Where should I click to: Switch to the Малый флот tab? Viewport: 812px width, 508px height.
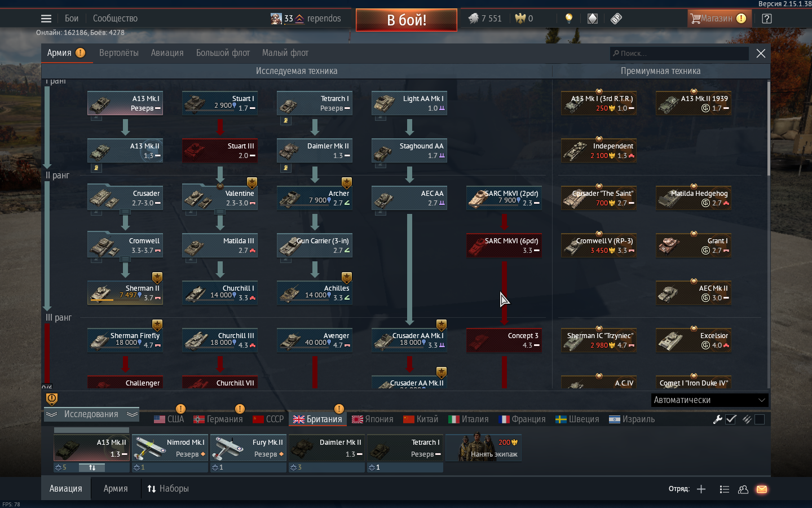pos(285,53)
